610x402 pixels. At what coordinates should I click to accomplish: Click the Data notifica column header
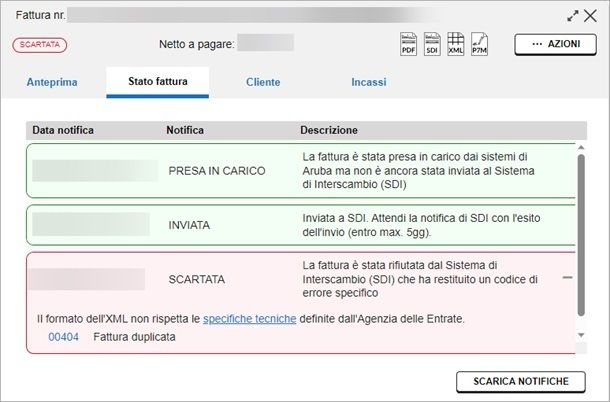(63, 130)
